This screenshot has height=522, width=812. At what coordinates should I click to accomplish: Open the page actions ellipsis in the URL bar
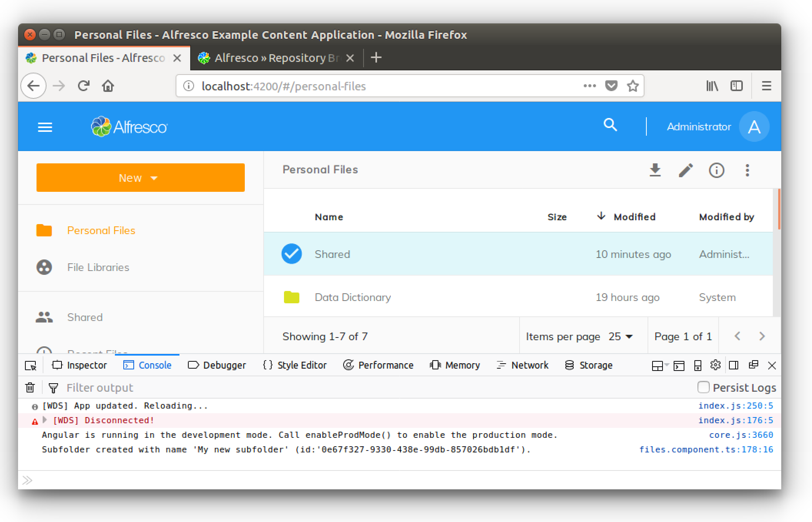pos(589,86)
